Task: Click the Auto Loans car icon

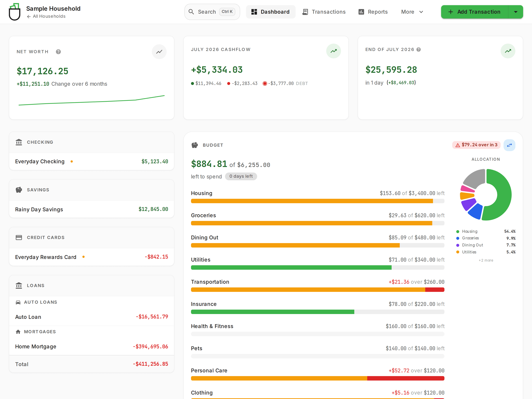Action: pyautogui.click(x=18, y=302)
